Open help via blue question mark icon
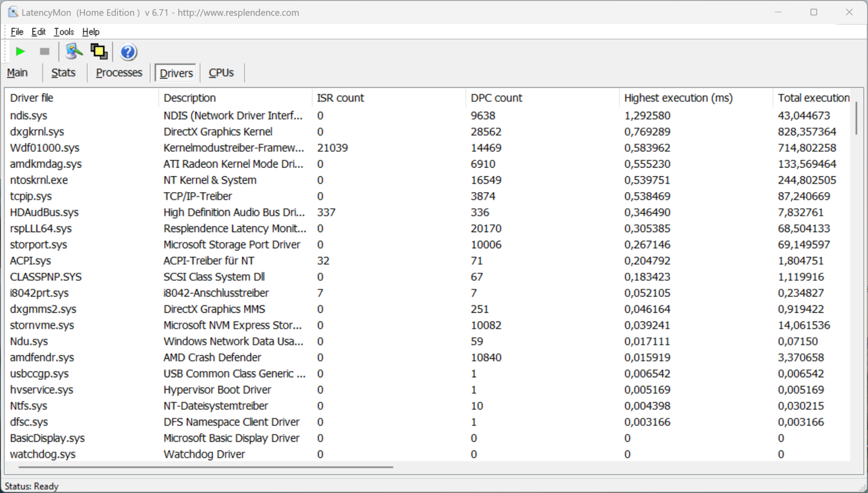Screen dimensions: 868x493 (x=128, y=52)
